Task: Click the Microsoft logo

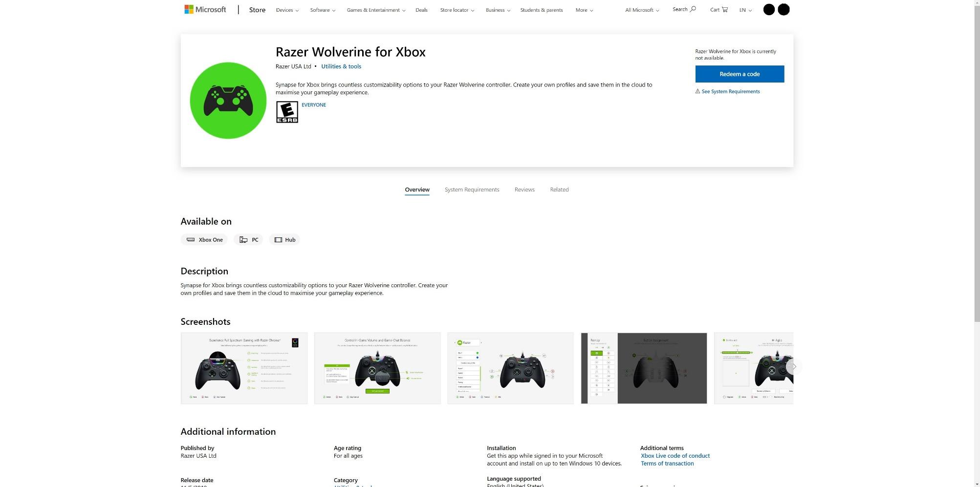Action: [205, 9]
